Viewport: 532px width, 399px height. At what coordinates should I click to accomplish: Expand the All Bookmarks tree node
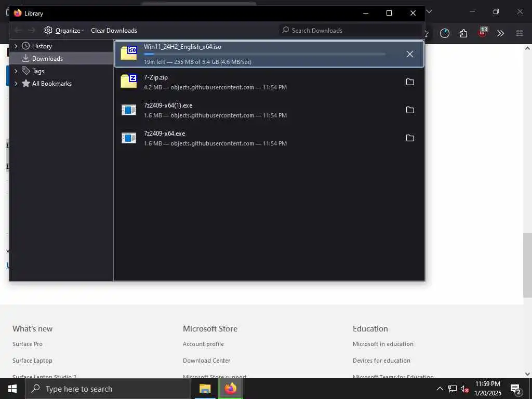pos(16,84)
